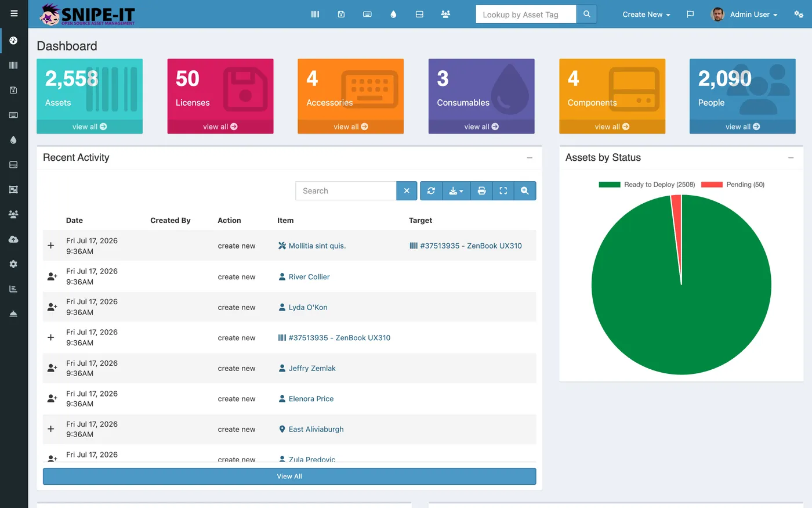The height and width of the screenshot is (508, 812).
Task: Sort by the Action column header
Action: click(x=229, y=221)
